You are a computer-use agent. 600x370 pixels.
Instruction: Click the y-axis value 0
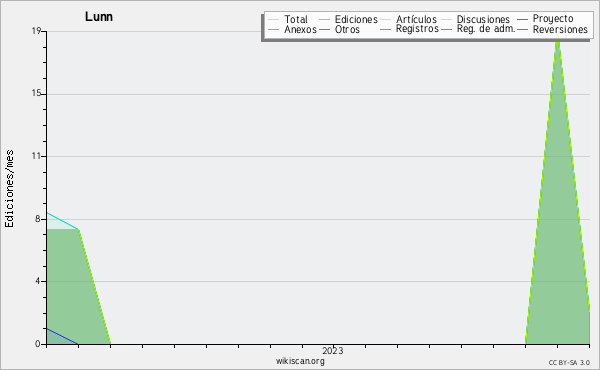[38, 344]
